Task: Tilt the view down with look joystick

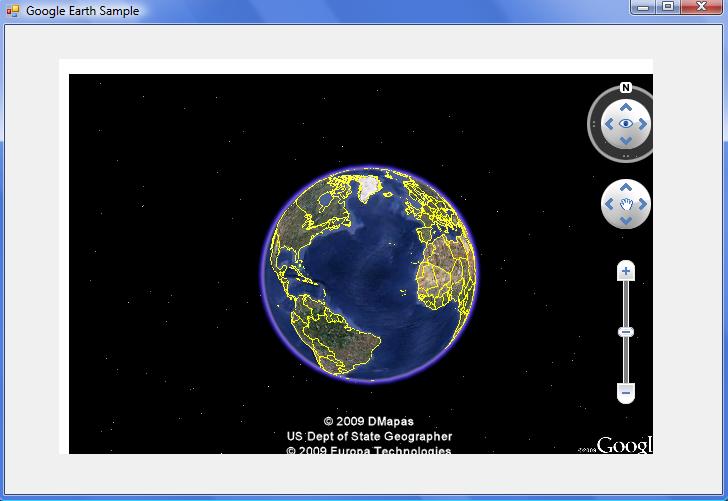Action: [626, 140]
